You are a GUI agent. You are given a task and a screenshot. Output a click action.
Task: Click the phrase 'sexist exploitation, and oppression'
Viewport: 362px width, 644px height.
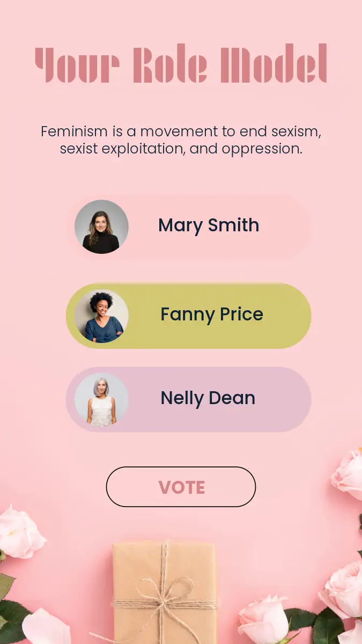[x=181, y=149]
